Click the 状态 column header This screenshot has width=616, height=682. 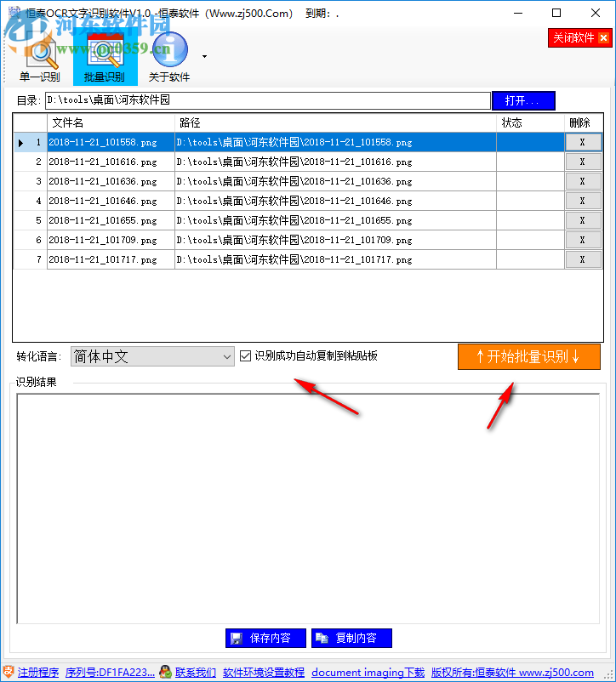[530, 123]
